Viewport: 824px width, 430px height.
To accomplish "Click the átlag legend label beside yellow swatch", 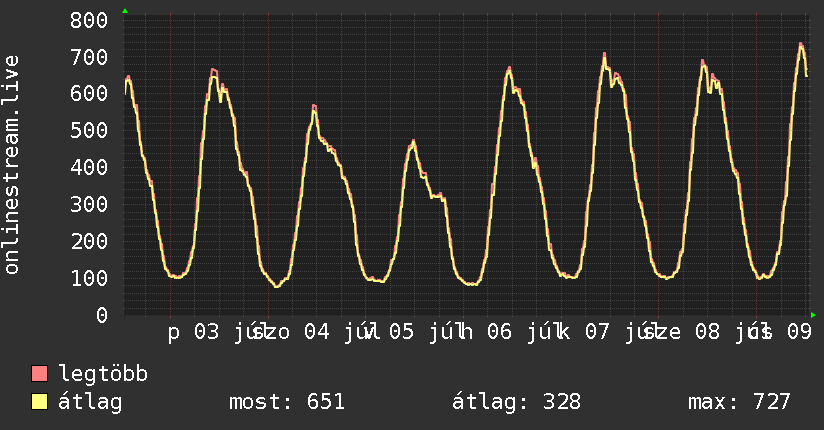I will point(90,402).
